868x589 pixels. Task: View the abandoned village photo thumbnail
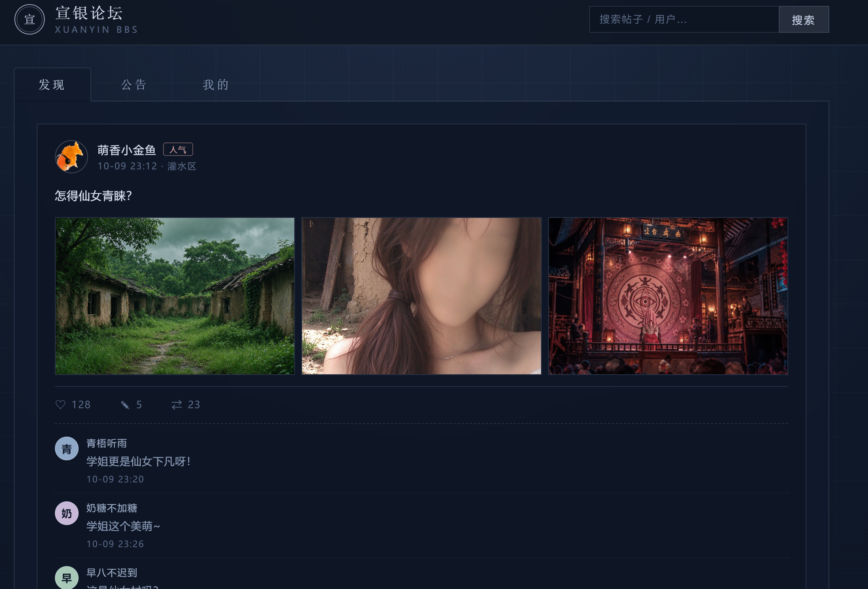click(x=175, y=296)
